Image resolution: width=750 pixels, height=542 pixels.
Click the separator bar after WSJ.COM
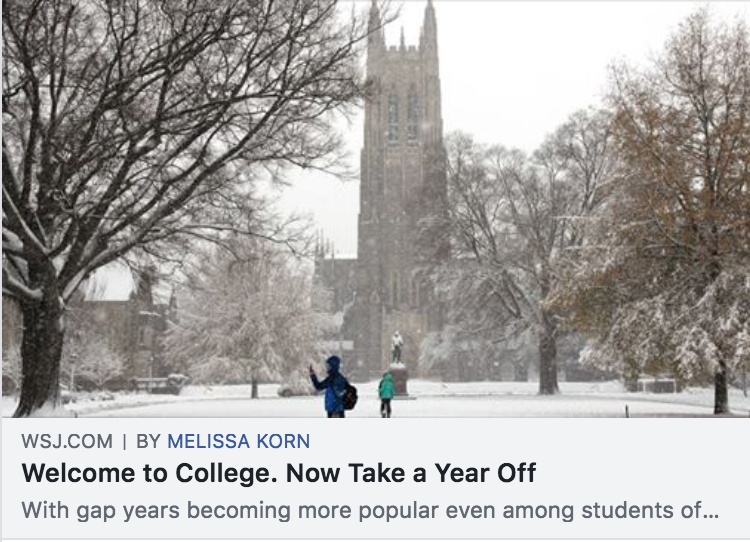coord(124,441)
